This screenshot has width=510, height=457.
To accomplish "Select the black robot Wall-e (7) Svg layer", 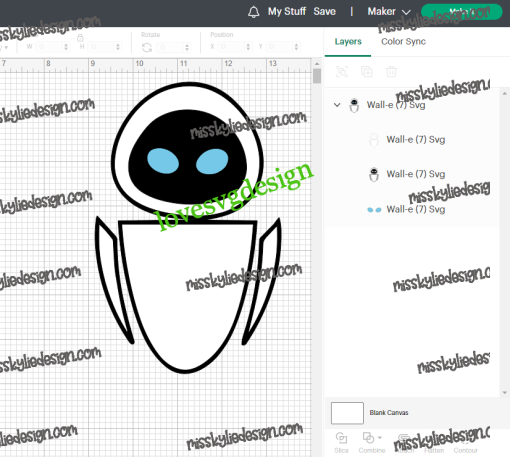I will [x=412, y=174].
